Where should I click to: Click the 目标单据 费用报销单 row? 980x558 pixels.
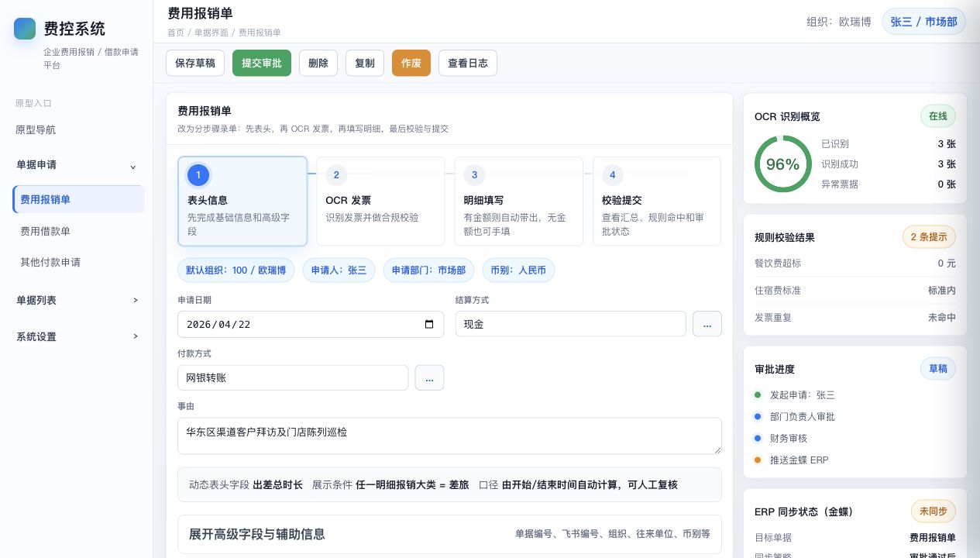coord(855,537)
